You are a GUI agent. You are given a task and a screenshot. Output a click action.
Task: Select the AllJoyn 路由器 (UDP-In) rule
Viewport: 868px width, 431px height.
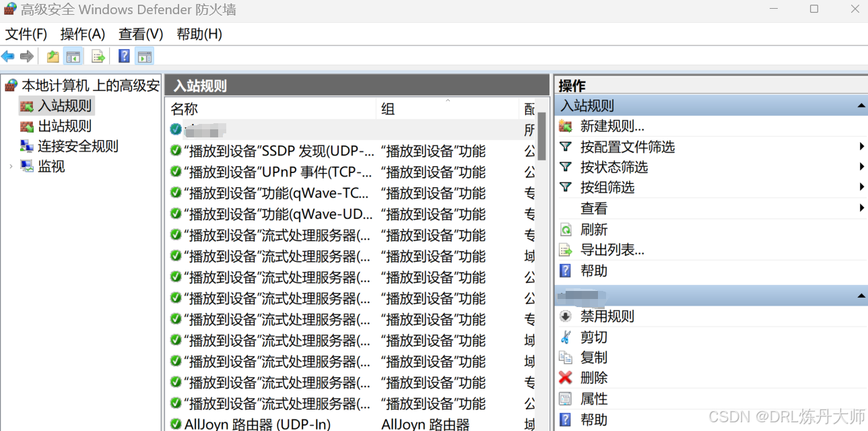pyautogui.click(x=351, y=424)
